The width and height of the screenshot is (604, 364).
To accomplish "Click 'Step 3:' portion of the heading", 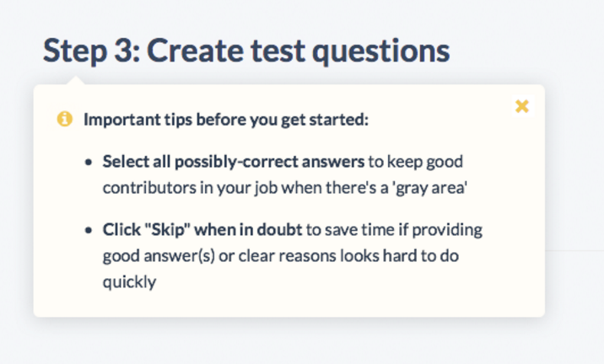I will point(92,51).
